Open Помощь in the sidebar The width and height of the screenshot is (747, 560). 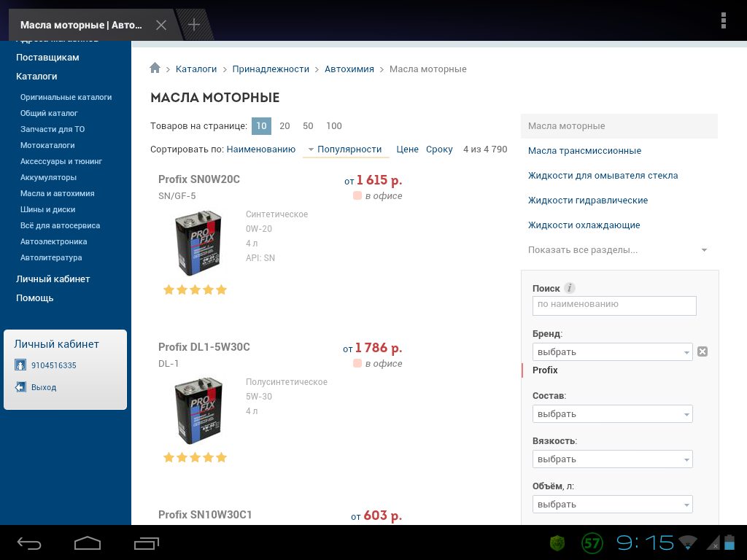tap(35, 298)
